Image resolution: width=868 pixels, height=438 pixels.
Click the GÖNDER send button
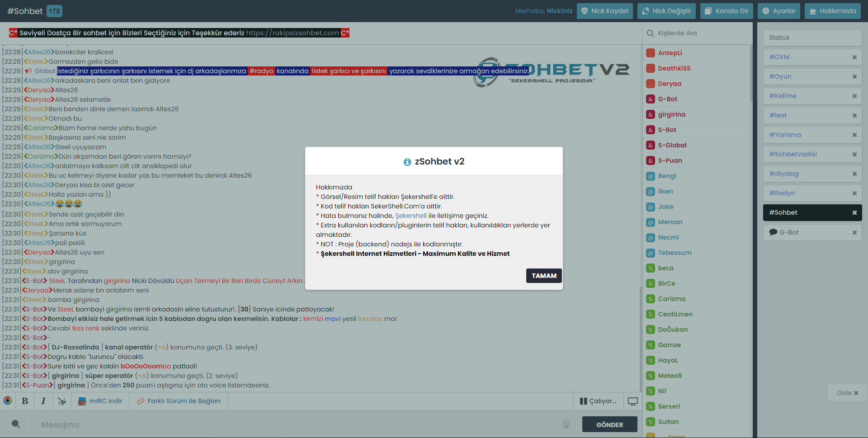[x=609, y=424]
